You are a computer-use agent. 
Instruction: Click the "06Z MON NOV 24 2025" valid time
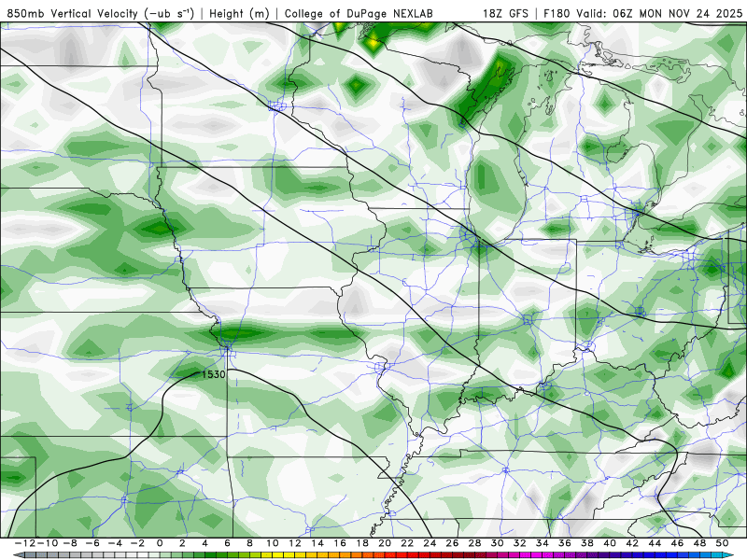point(678,14)
